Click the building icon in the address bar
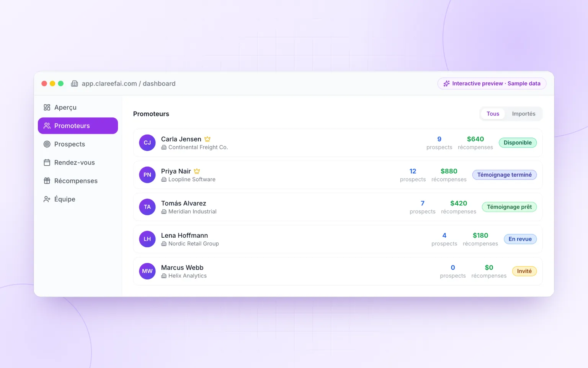The width and height of the screenshot is (588, 368). (x=75, y=84)
